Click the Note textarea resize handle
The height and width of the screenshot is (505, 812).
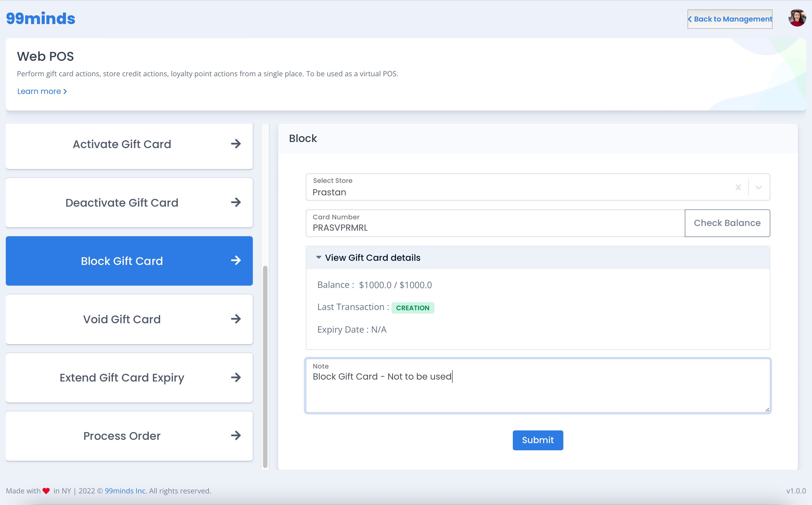[767, 409]
